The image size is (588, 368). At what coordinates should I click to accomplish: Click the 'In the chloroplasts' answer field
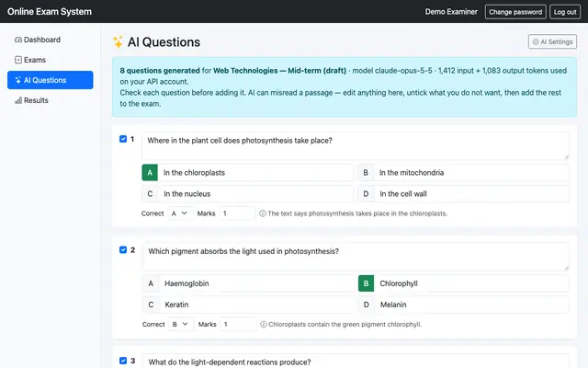coord(255,173)
